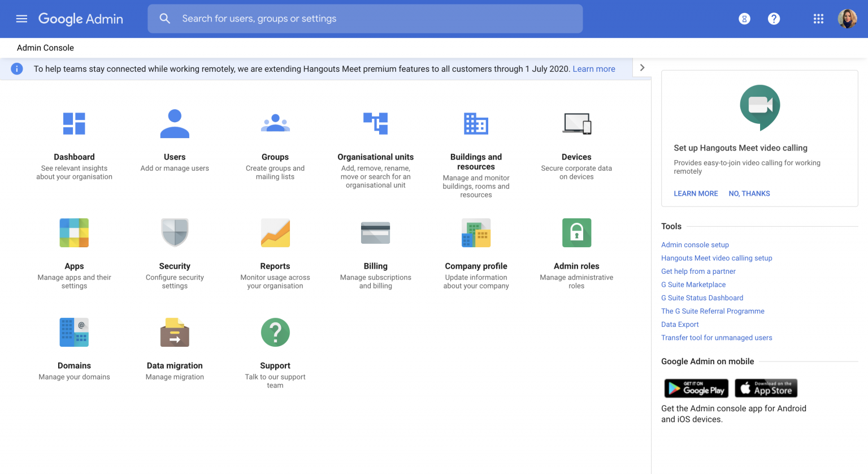Expand the announcement banner panel

tap(642, 67)
